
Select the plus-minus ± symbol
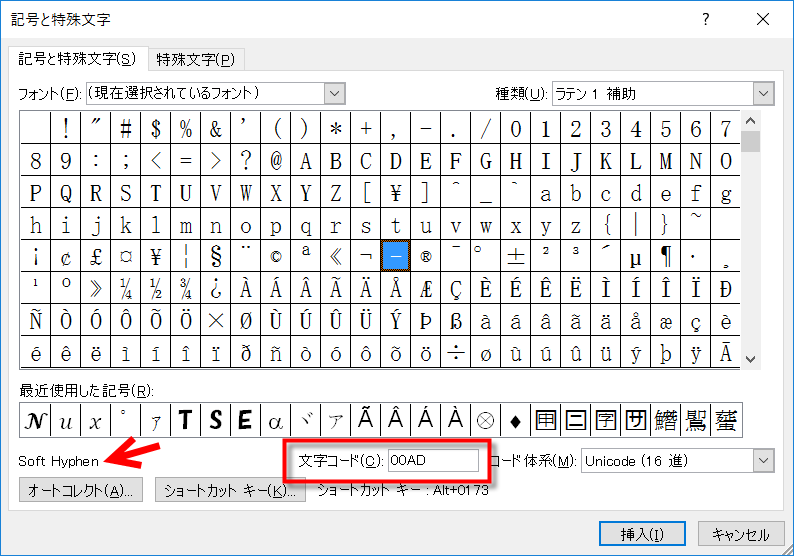515,257
